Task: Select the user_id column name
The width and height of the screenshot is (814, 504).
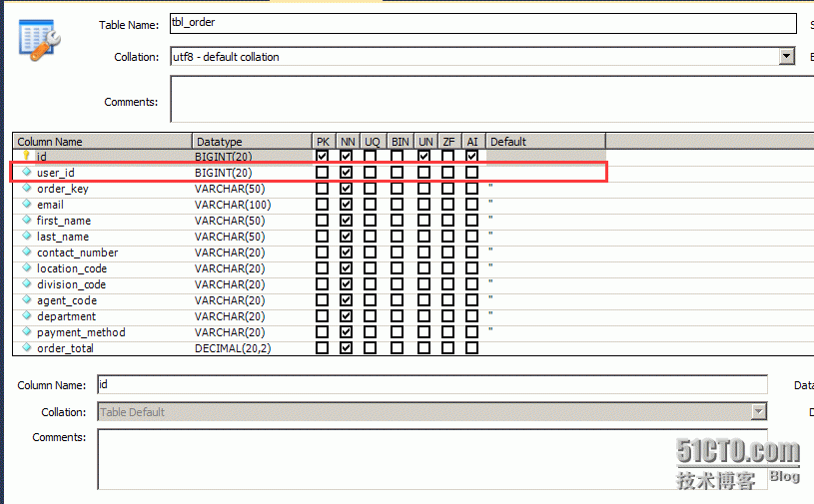Action: [56, 173]
